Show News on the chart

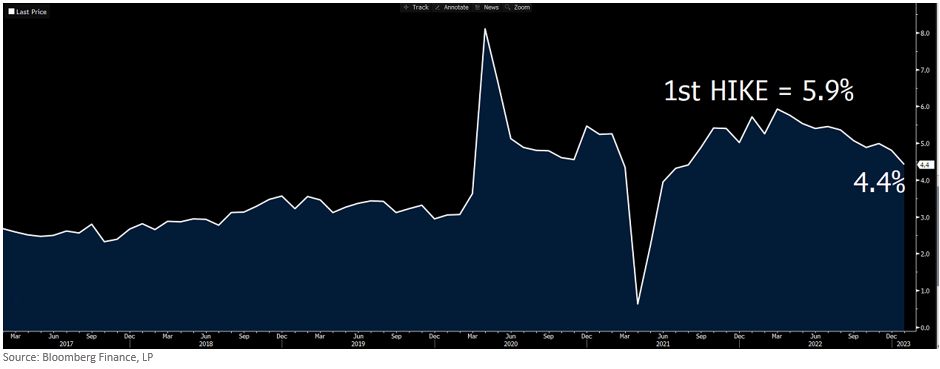pos(487,7)
